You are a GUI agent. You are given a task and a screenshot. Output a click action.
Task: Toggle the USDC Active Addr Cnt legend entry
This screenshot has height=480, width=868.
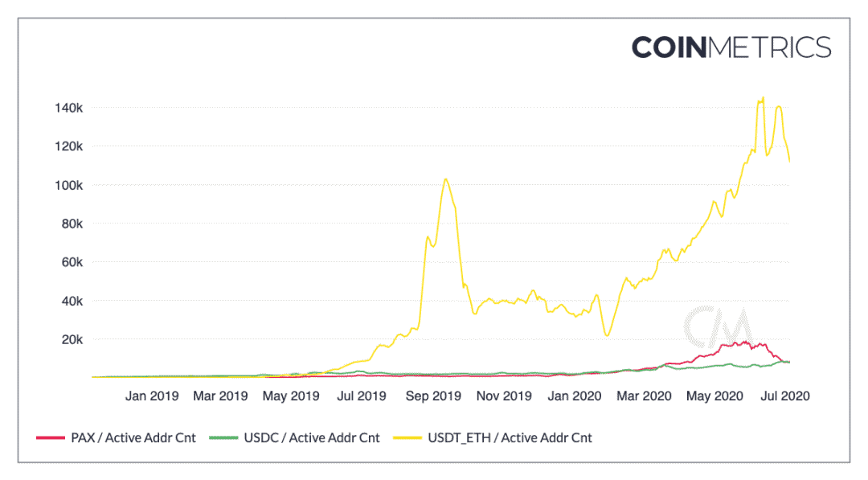coord(294,437)
